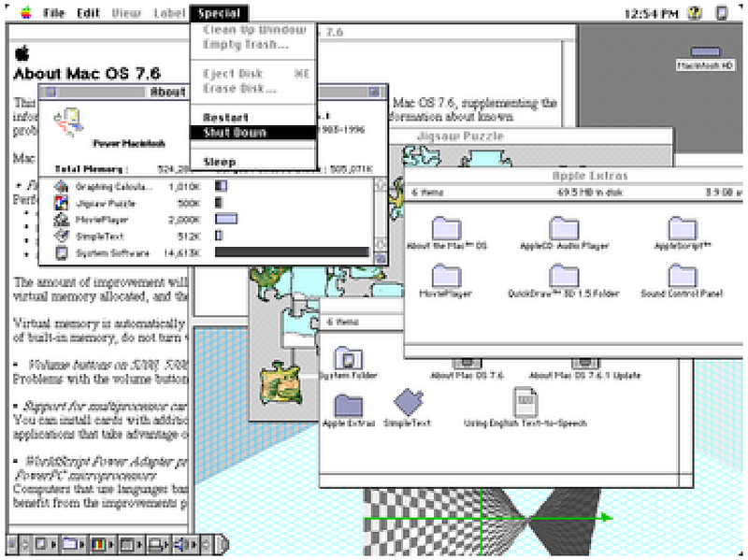Collapse the Control Strip using its end tab
This screenshot has width=748, height=560.
[223, 543]
